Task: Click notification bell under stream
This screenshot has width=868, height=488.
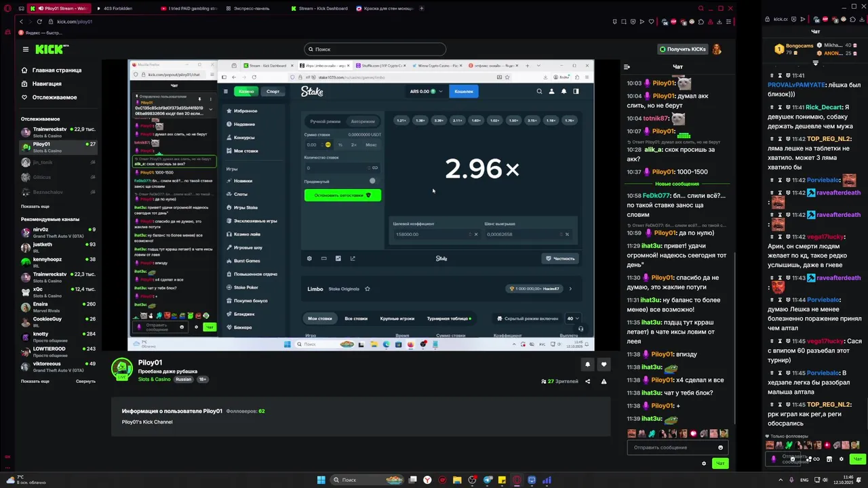Action: tap(587, 365)
